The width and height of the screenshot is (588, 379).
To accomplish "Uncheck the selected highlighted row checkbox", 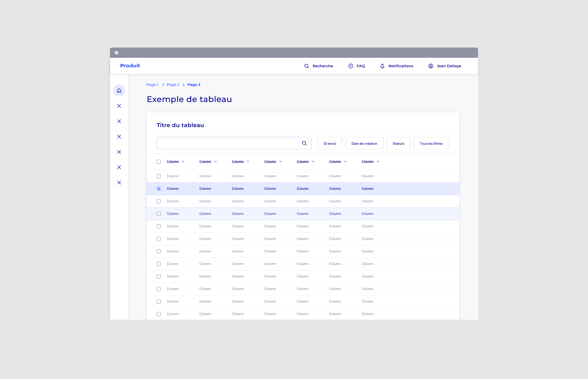I will [x=159, y=189].
